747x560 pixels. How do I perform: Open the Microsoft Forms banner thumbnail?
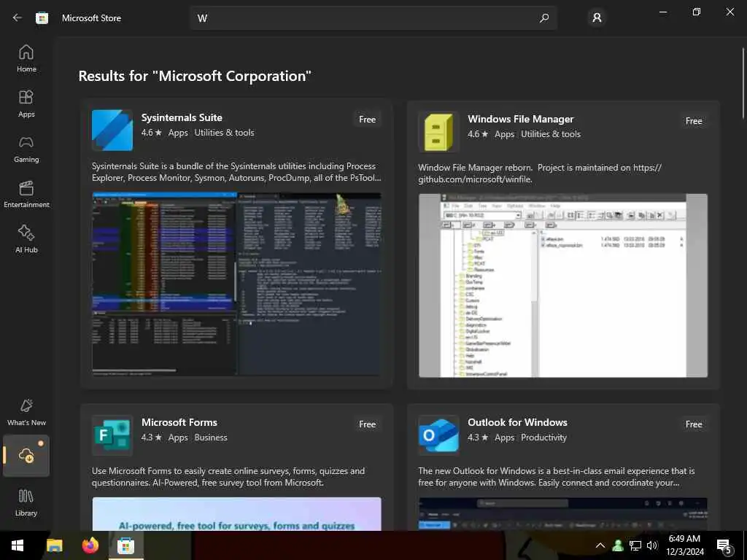[x=236, y=514]
